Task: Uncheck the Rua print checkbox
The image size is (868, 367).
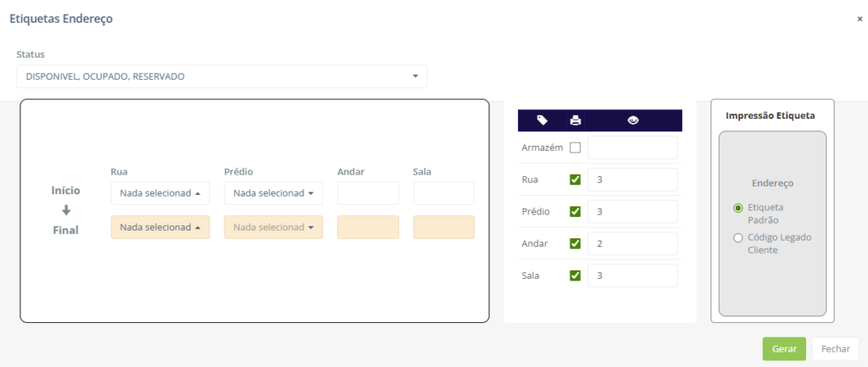Action: 576,180
